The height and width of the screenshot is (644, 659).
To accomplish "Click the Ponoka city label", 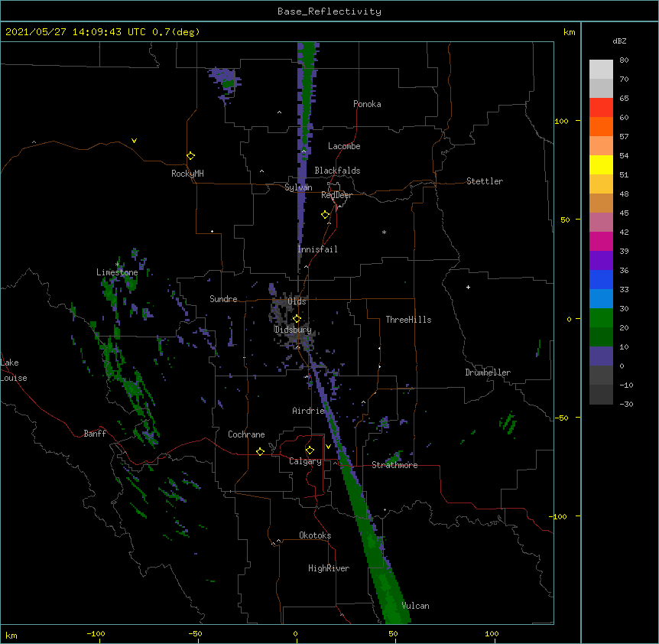I will [367, 104].
